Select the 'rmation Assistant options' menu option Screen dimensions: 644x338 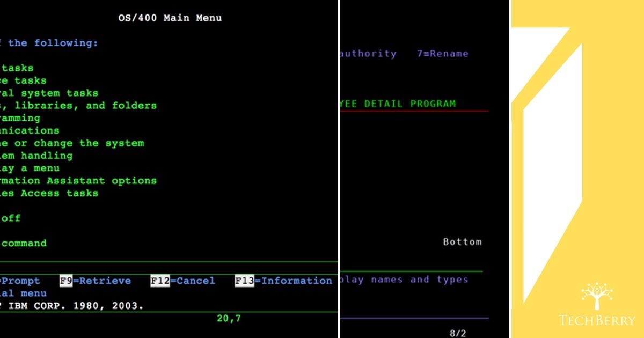pyautogui.click(x=78, y=181)
